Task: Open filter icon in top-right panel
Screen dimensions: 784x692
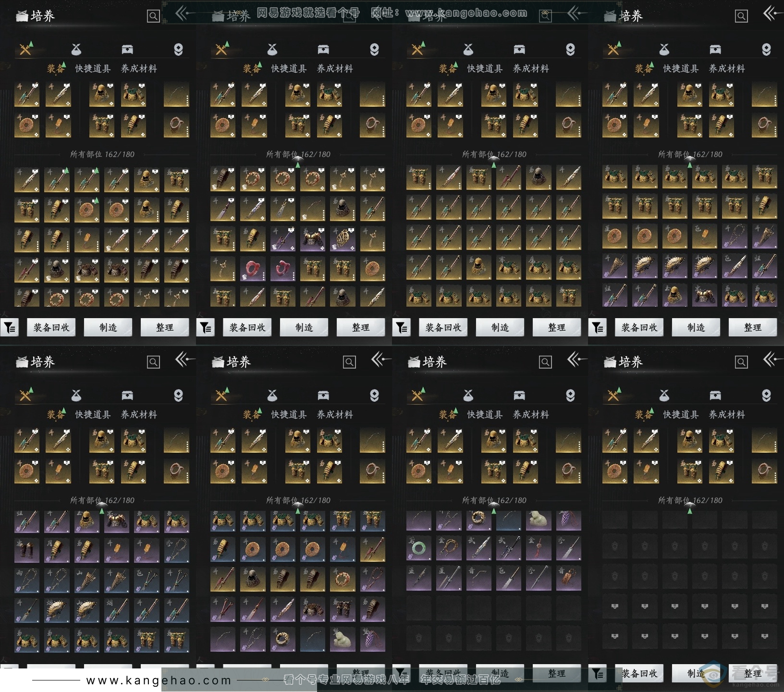Action: [x=598, y=328]
